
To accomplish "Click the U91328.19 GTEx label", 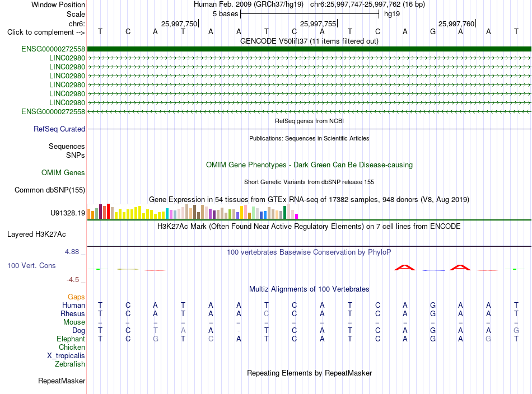I will click(68, 213).
